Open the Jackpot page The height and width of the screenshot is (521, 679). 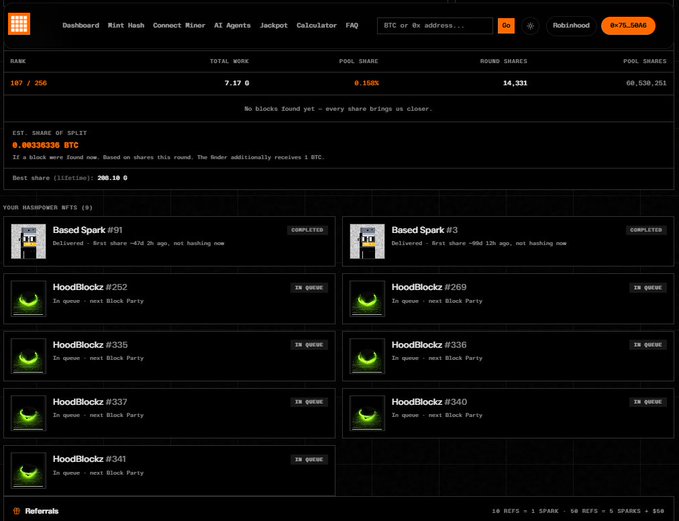[273, 26]
